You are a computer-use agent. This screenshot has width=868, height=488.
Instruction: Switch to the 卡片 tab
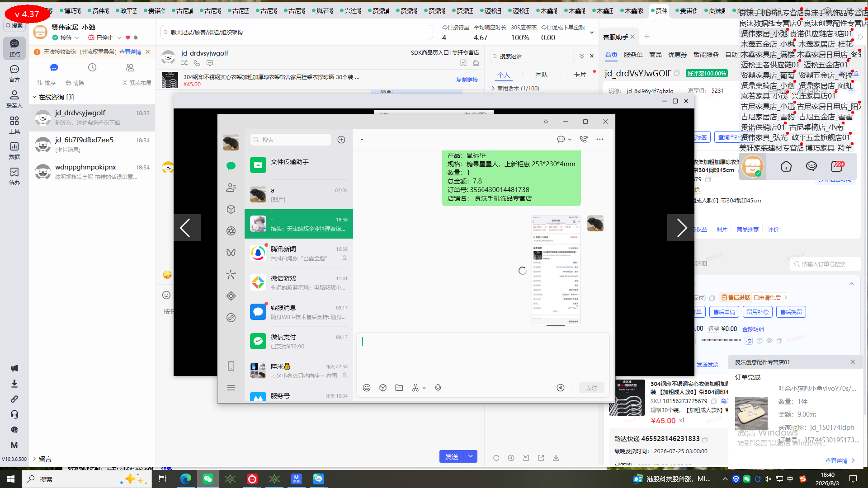(580, 75)
